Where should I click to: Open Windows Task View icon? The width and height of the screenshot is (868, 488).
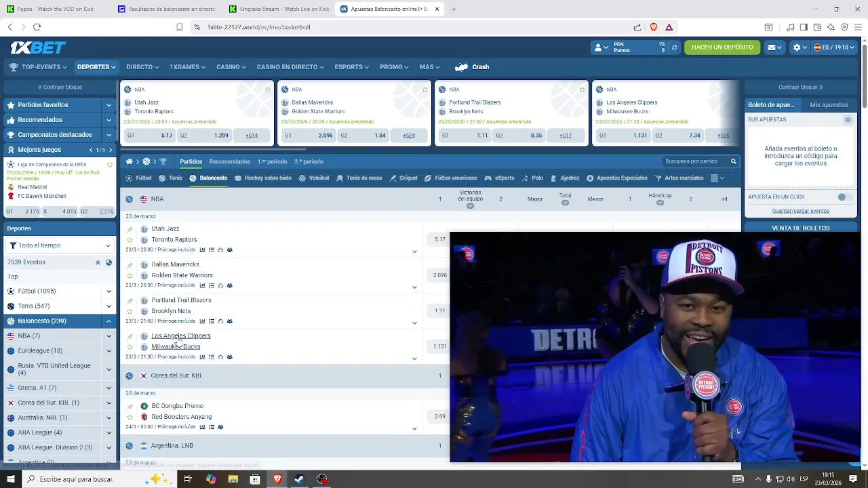(188, 479)
